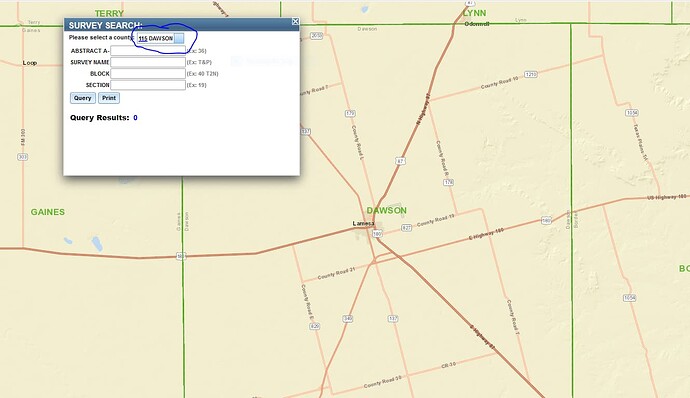Click the ABSTRACT A- input field
The image size is (690, 398).
[x=148, y=51]
